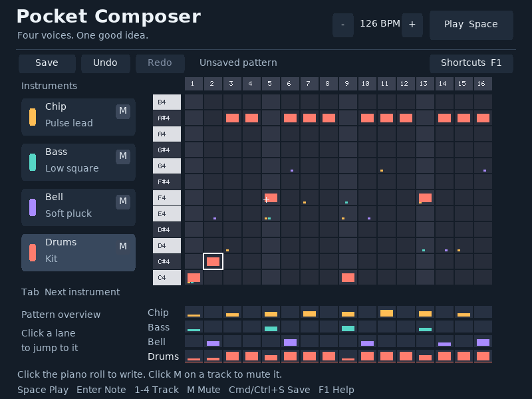This screenshot has height=399, width=532.
Task: Click the Pocket Composer title
Action: [x=108, y=16]
